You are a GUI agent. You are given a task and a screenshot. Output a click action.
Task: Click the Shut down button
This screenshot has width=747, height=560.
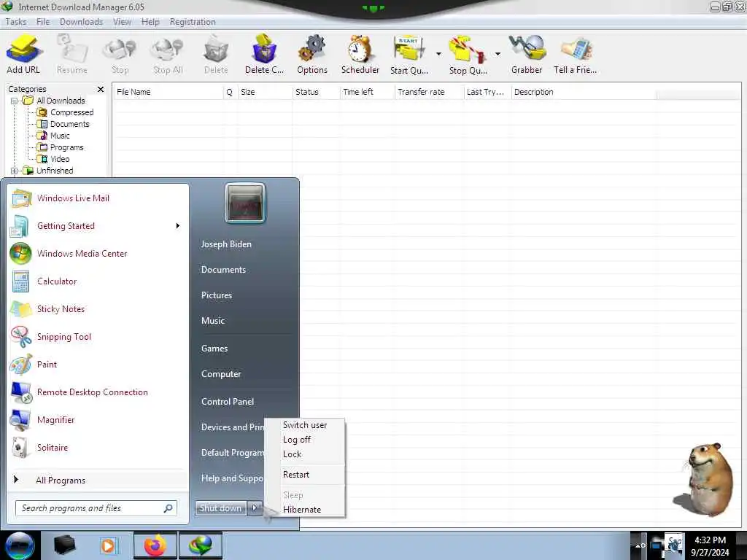(220, 508)
